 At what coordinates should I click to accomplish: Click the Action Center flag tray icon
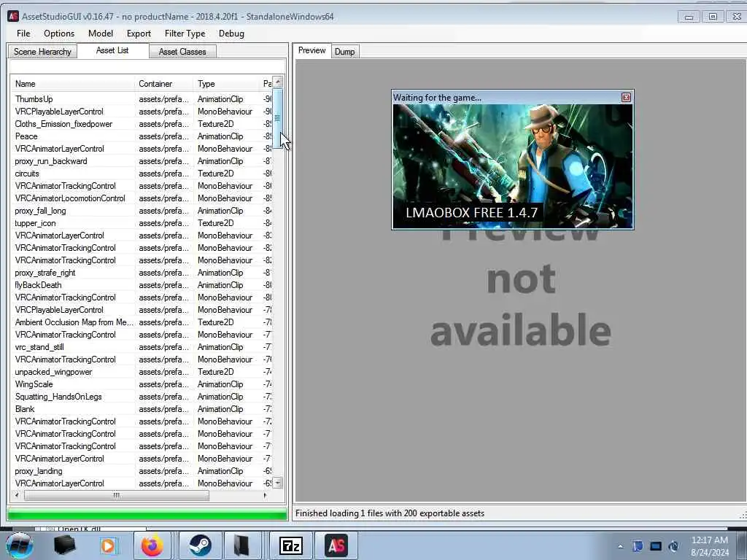[x=638, y=546]
